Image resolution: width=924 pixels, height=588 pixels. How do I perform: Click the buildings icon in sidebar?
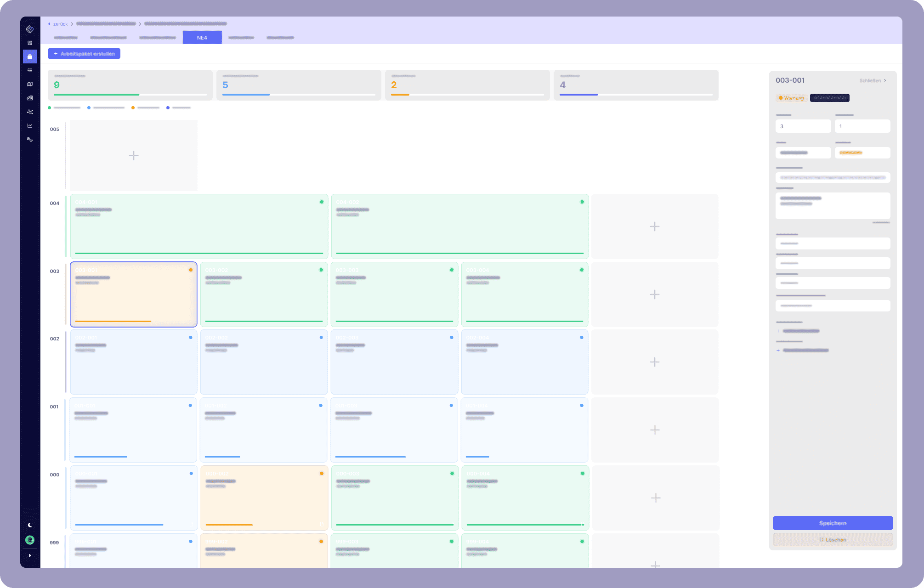30,98
